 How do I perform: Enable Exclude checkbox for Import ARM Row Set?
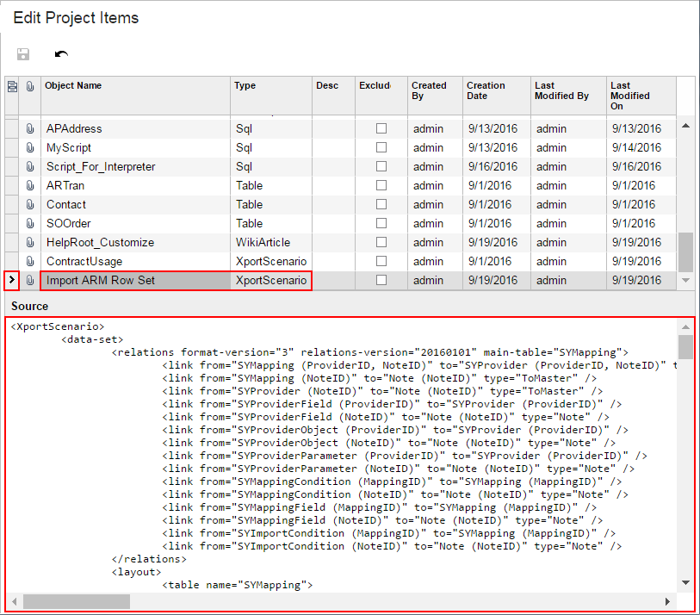[381, 280]
